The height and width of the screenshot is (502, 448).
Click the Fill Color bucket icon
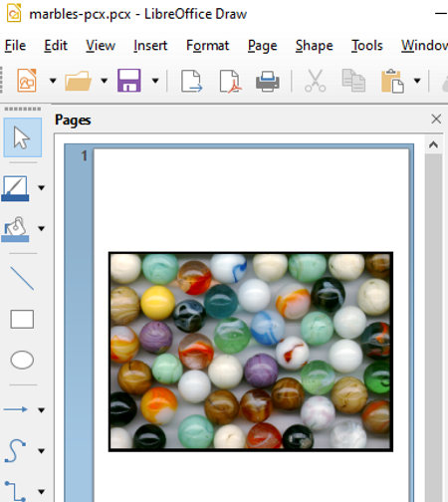pos(15,229)
